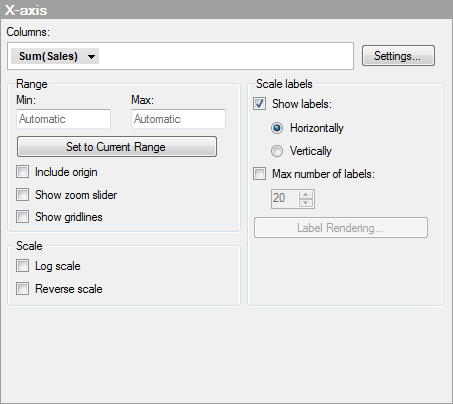Enable Max number of labels checkbox
Screen dimensions: 453x404
(259, 174)
